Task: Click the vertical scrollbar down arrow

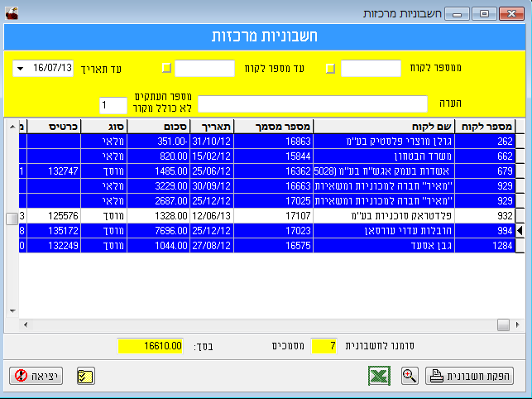Action: 12,311
